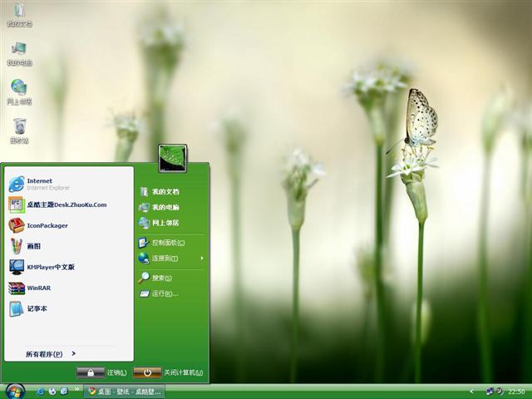Click the 注销(L) log off lock button
The image size is (532, 399).
[x=91, y=372]
